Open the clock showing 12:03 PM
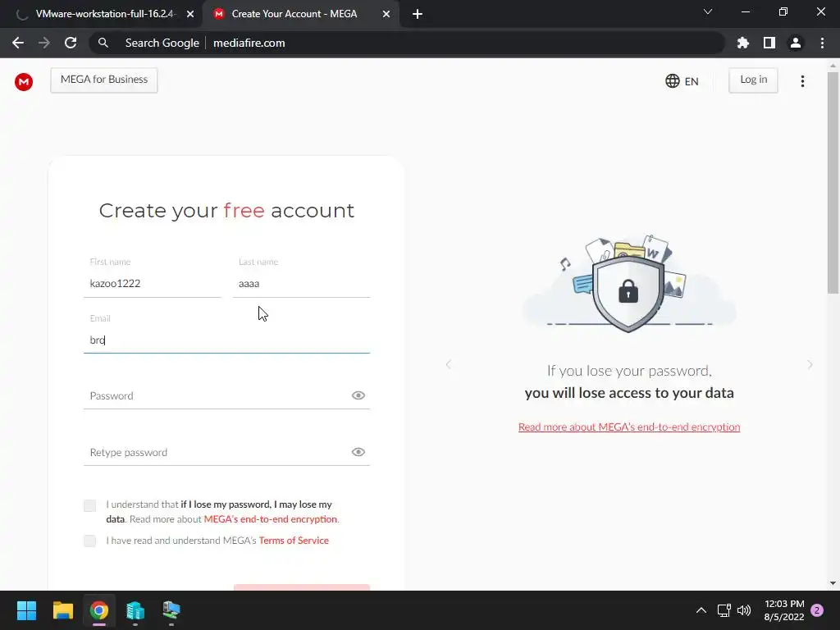This screenshot has height=630, width=840. point(783,610)
